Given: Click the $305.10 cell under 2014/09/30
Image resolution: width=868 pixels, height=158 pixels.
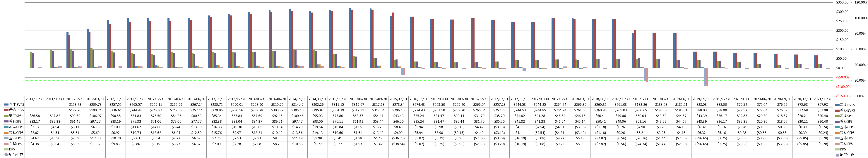Looking at the screenshot, I should (x=297, y=110).
